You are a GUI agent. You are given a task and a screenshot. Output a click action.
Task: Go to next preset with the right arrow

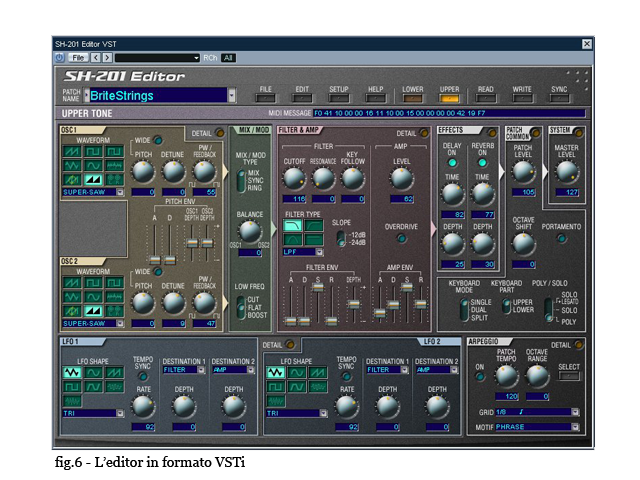[107, 58]
